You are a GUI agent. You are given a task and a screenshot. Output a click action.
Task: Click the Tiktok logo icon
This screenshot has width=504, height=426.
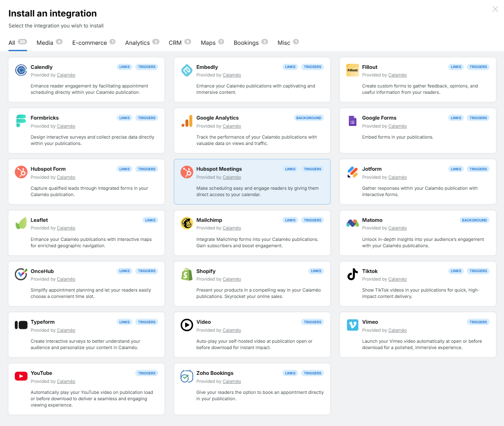(x=352, y=274)
